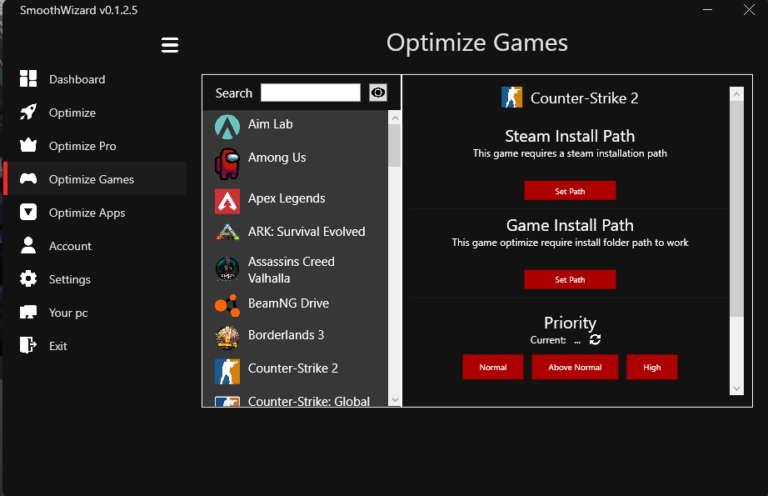The height and width of the screenshot is (496, 768).
Task: Toggle the eye visibility button beside Search
Action: tap(378, 92)
